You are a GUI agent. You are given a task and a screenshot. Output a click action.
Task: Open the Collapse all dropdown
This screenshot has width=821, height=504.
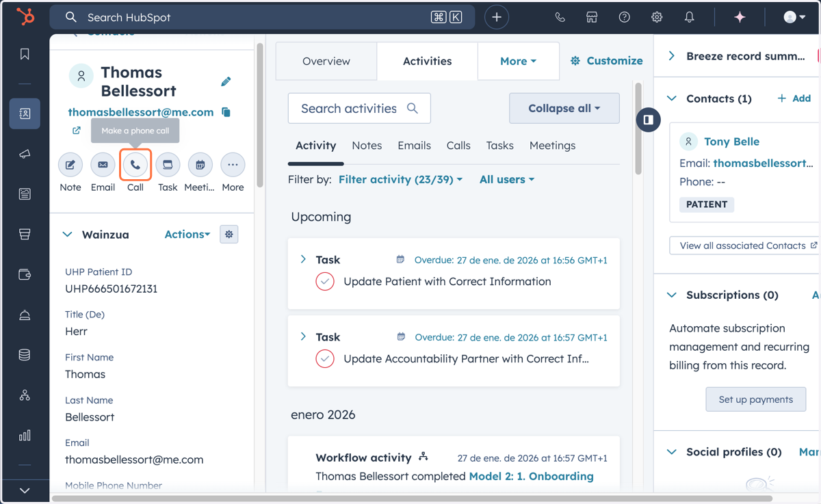click(564, 108)
